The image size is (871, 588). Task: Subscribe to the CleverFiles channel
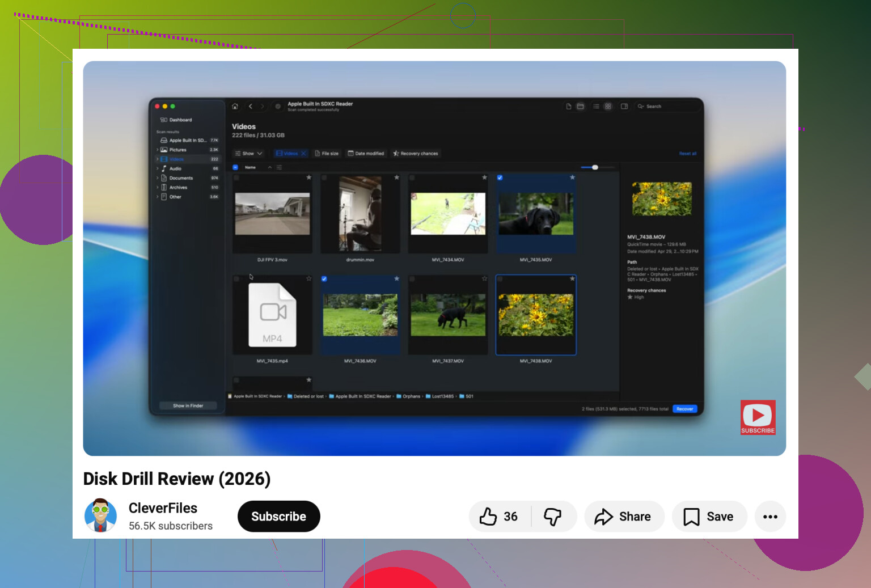tap(278, 517)
